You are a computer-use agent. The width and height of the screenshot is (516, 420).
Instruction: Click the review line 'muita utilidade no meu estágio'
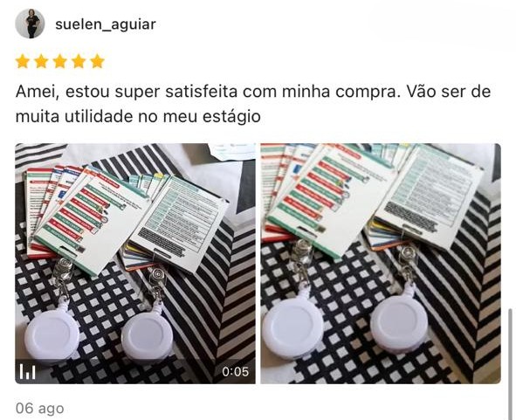coord(138,116)
